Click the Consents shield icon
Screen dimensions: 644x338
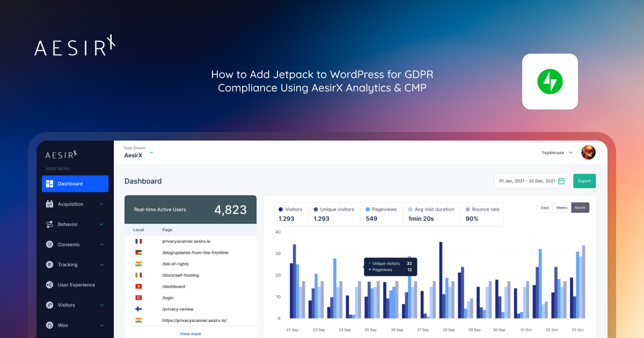[49, 244]
